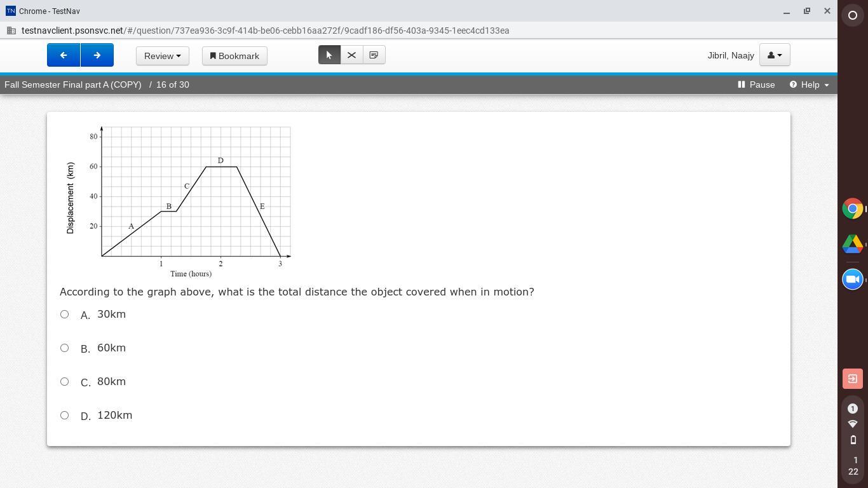Open Google Chrome from the shelf
Viewport: 868px width, 488px height.
853,208
